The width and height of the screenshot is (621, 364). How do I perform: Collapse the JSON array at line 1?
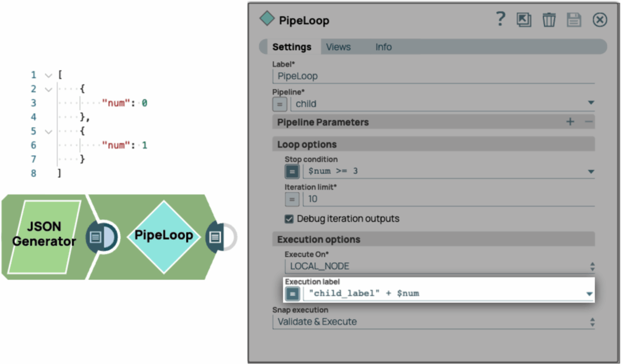coord(49,75)
